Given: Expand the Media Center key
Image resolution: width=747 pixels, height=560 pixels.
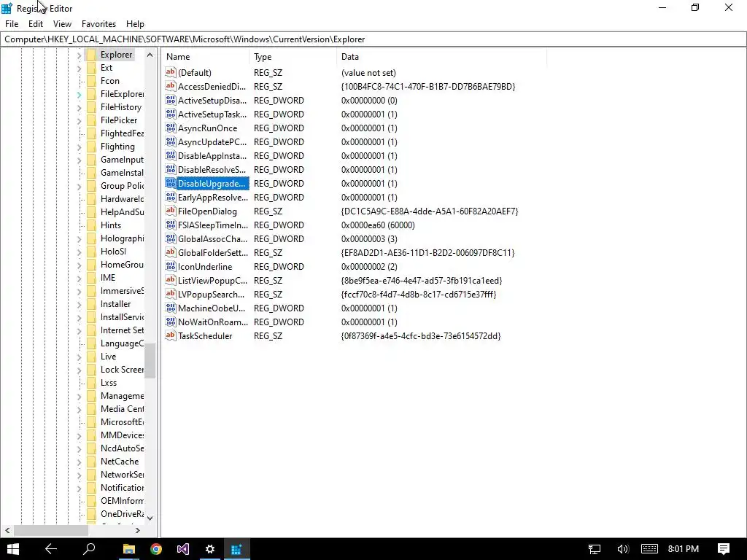Looking at the screenshot, I should [79, 410].
